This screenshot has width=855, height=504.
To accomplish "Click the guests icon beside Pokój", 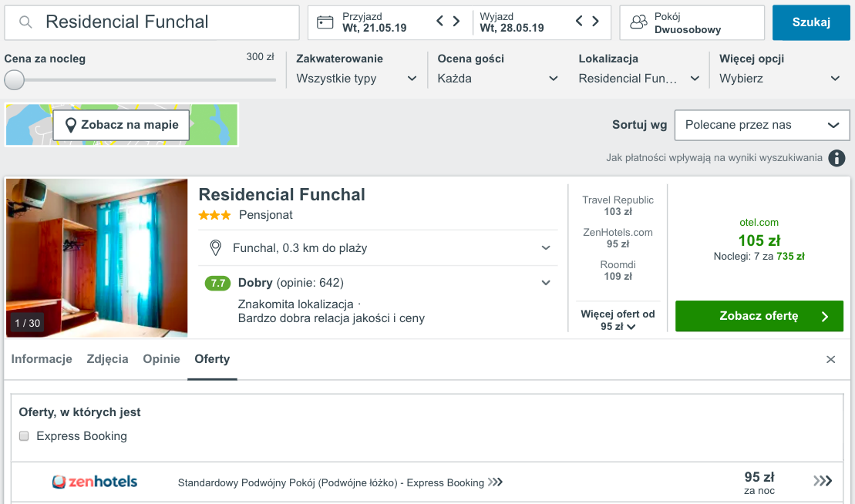I will click(x=638, y=22).
